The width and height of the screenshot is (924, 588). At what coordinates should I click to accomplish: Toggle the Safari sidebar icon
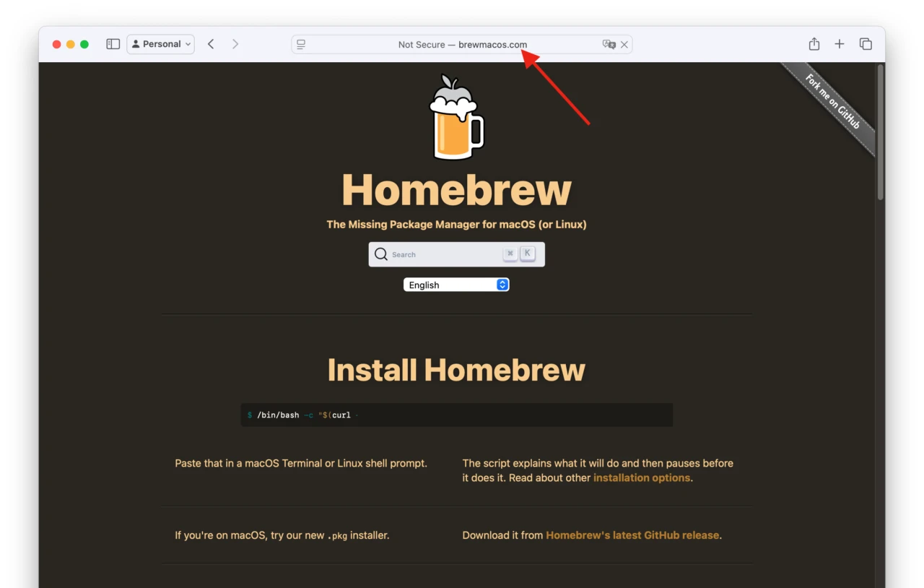[x=113, y=44]
